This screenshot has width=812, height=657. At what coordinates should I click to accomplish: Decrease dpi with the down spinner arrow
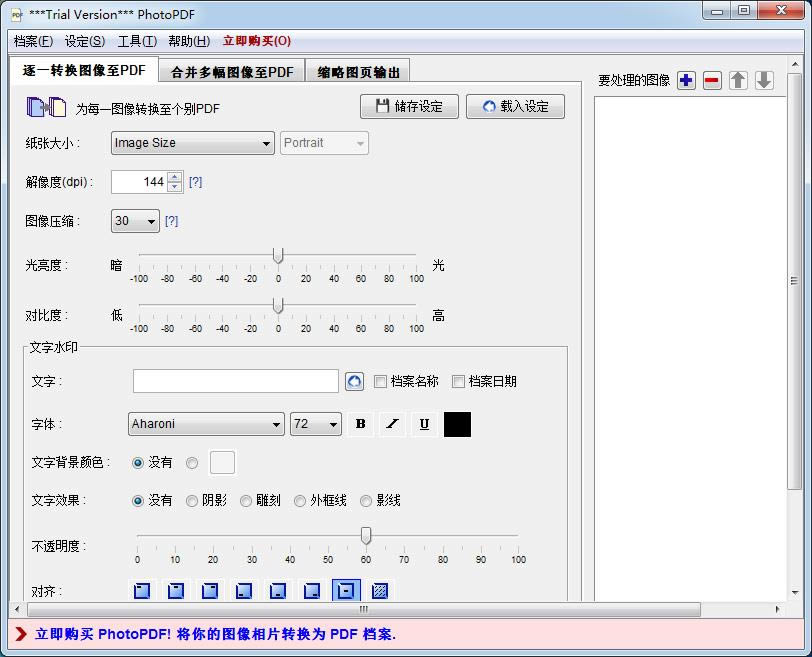pyautogui.click(x=175, y=187)
